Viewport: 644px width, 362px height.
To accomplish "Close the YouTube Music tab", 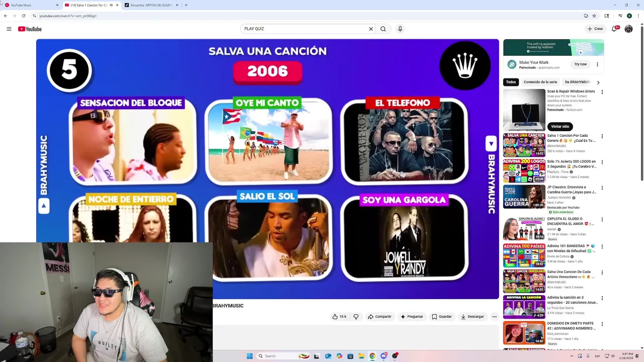I will [57, 5].
